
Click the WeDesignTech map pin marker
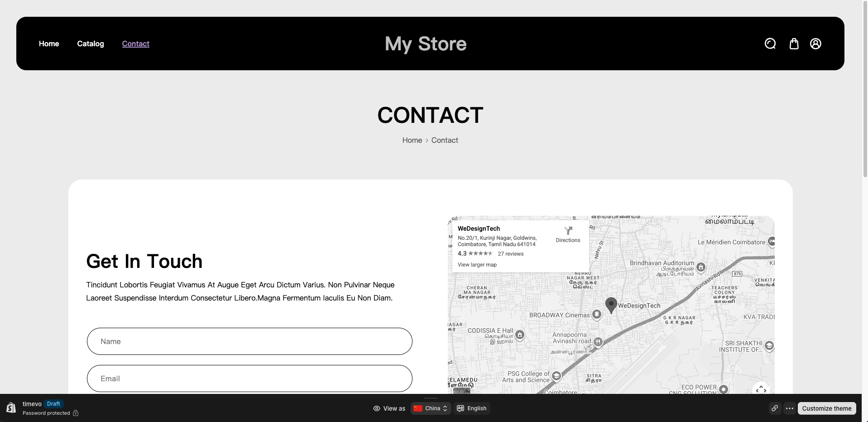coord(611,305)
